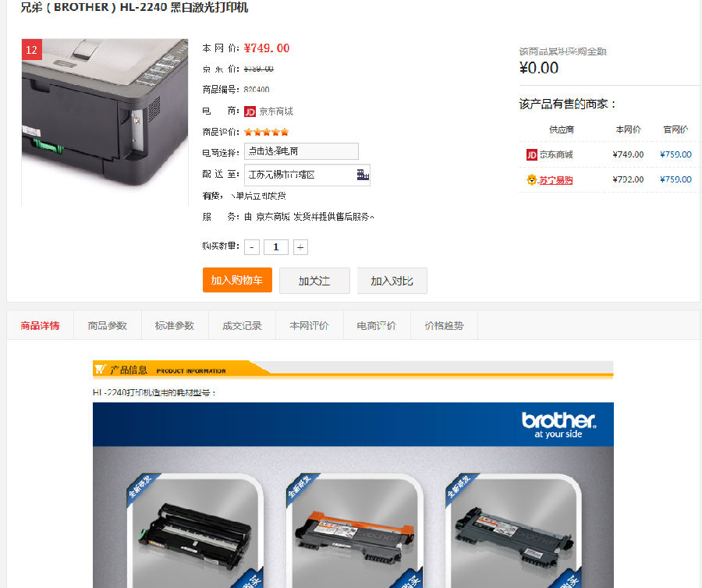Decrease purchase quantity with minus button
The height and width of the screenshot is (588, 702).
click(x=252, y=247)
